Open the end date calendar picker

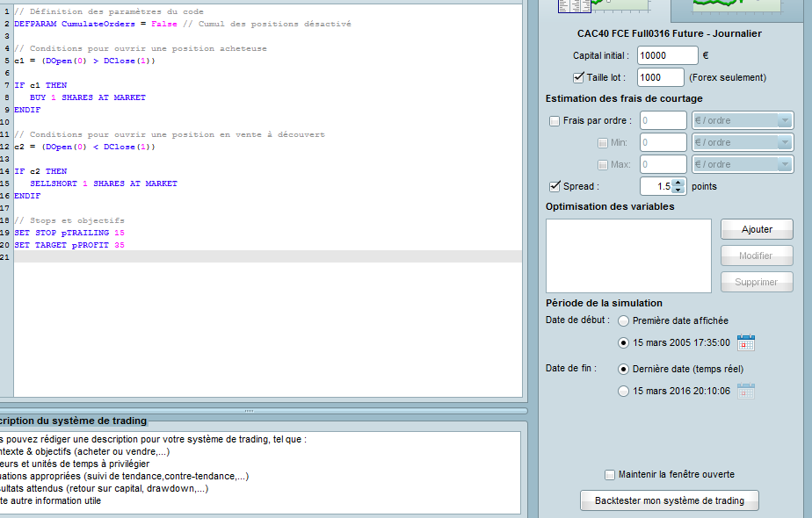click(746, 392)
